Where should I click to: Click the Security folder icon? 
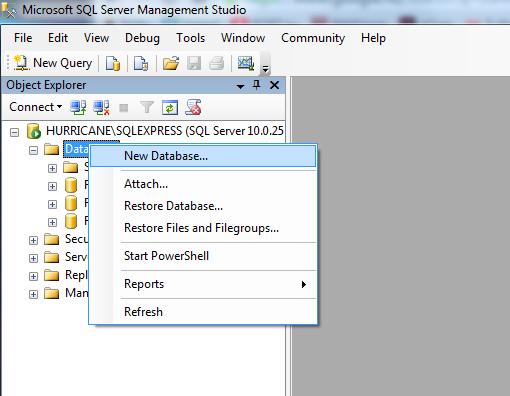[52, 239]
